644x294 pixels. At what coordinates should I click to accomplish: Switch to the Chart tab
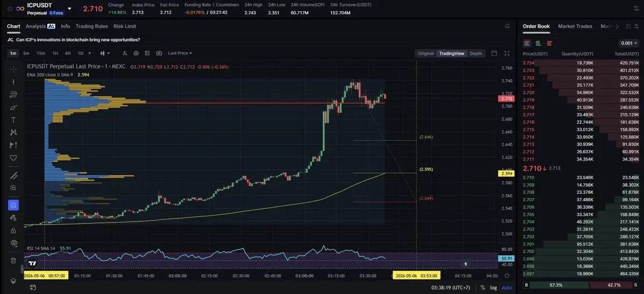pos(13,26)
